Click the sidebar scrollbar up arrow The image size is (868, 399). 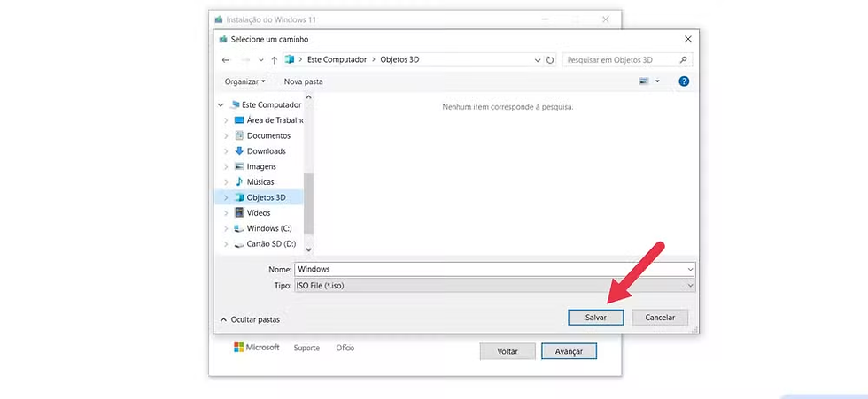[309, 97]
